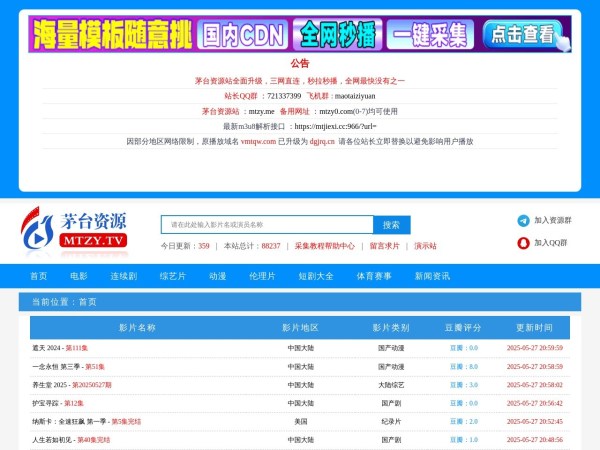Screen dimensions: 600x450
Task: Click the 首页 breadcrumb link
Action: (88, 302)
